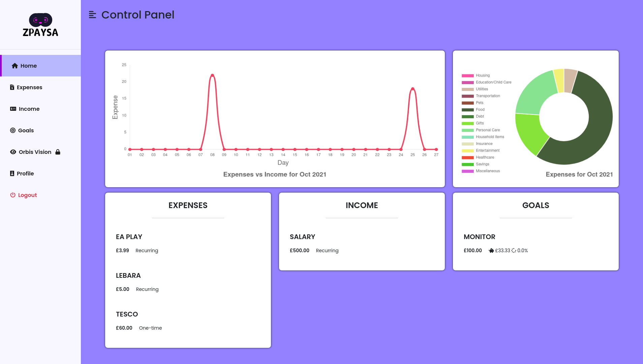The image size is (643, 364).
Task: Click the £5.00 Lebara amount
Action: (x=123, y=289)
